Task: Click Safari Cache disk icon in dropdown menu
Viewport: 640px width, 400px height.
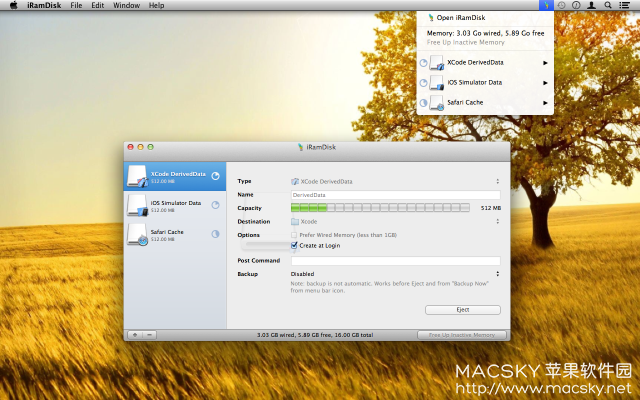Action: (x=437, y=103)
